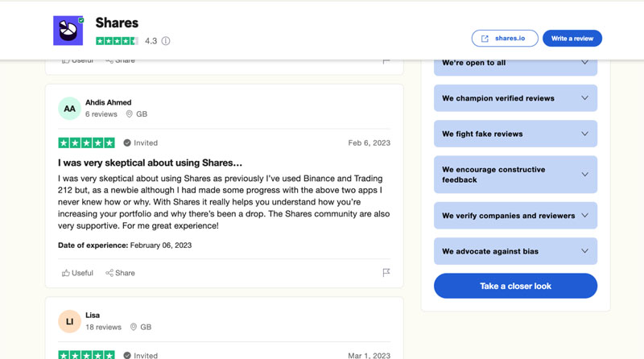Screen dimensions: 644x359
Task: Click the Feb 6, 2023 review date
Action: [x=369, y=143]
